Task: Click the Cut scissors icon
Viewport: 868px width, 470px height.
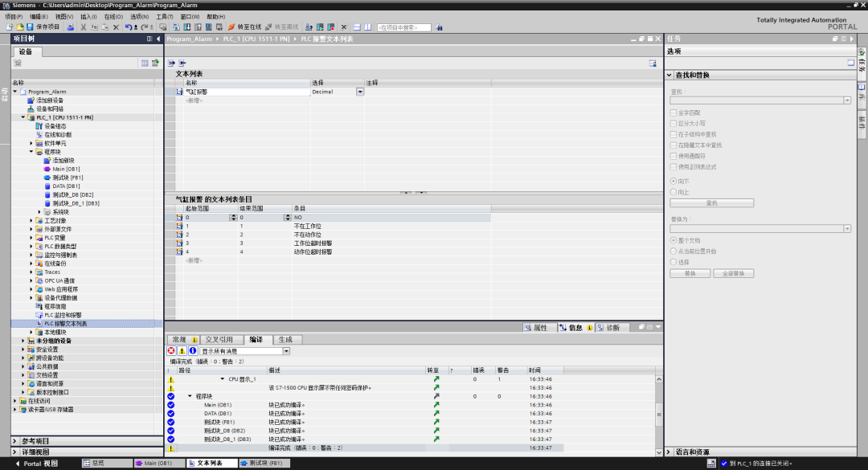Action: (x=83, y=27)
